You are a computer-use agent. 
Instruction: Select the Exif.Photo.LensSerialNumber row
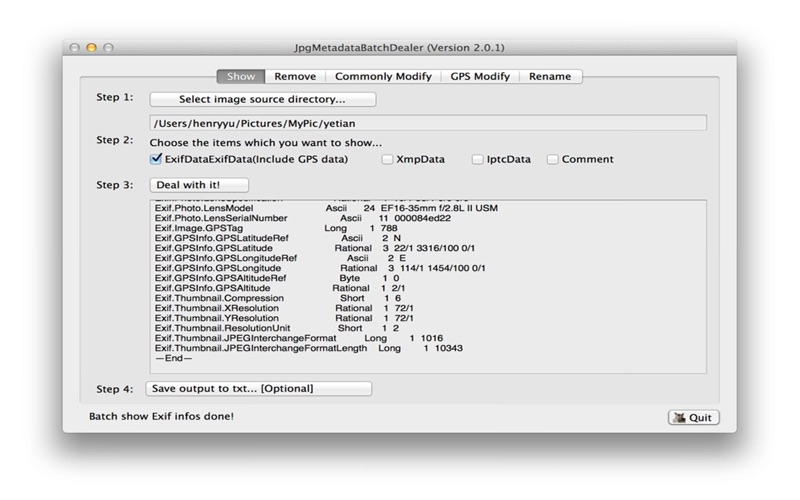[x=303, y=218]
